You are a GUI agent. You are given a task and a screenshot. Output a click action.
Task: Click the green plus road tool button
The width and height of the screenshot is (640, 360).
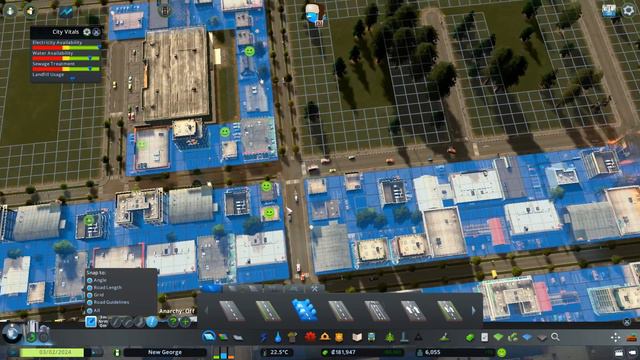point(186,322)
